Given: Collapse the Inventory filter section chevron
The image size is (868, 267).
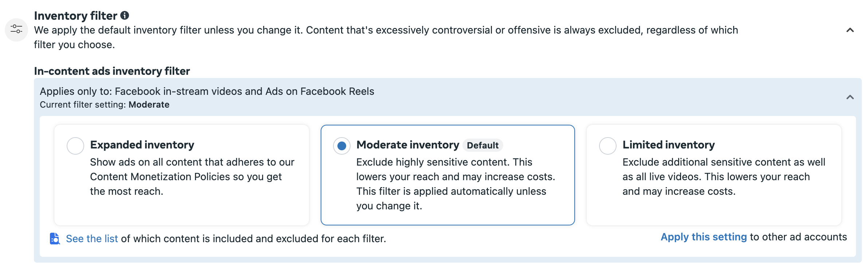Looking at the screenshot, I should 850,30.
